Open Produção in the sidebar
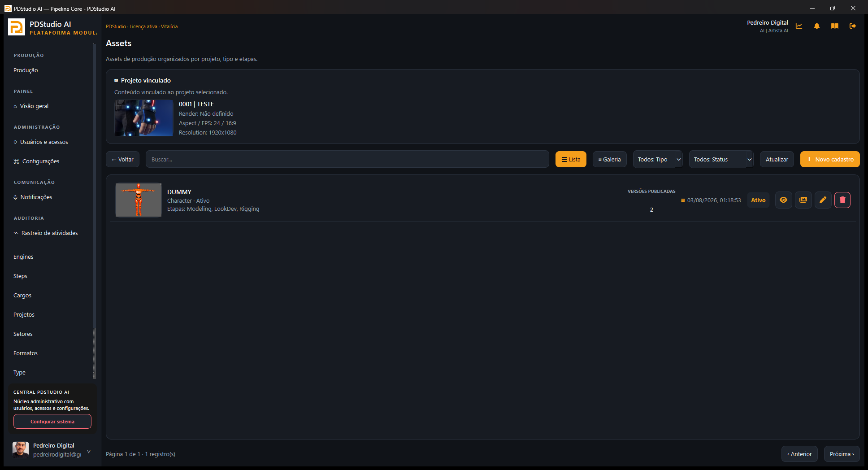 [26, 70]
